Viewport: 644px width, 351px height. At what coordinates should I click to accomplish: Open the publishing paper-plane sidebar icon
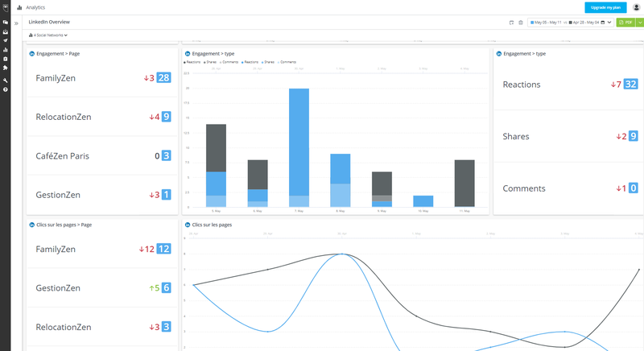[6, 40]
